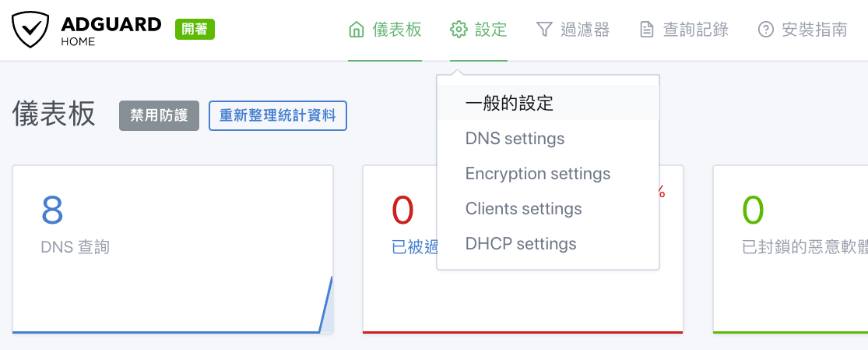Click the 禁用防護 button
868x350 pixels.
tap(159, 115)
